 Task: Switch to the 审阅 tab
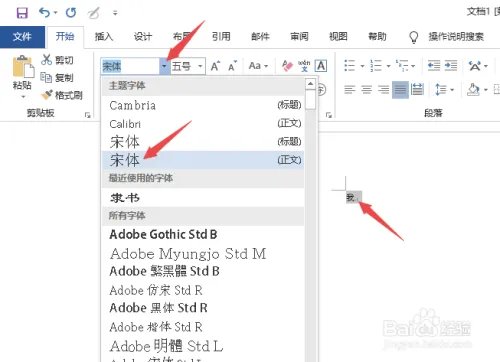[299, 37]
